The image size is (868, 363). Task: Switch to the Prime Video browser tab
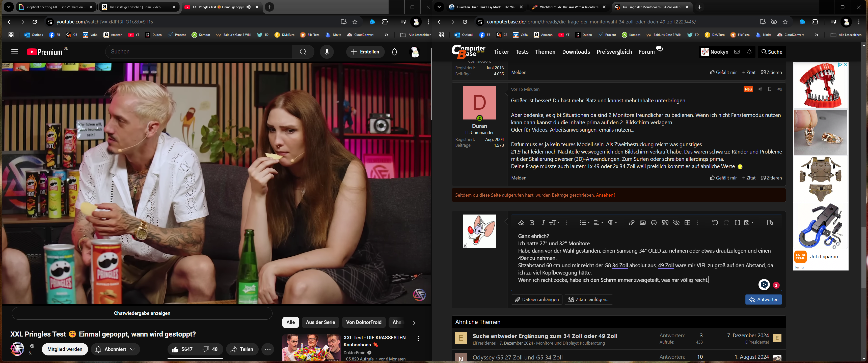pos(135,7)
